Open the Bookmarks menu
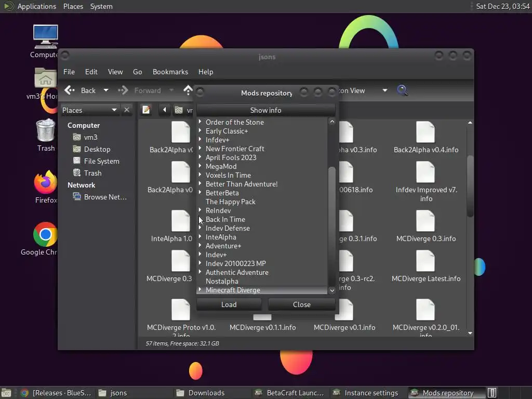Image resolution: width=532 pixels, height=399 pixels. [170, 72]
